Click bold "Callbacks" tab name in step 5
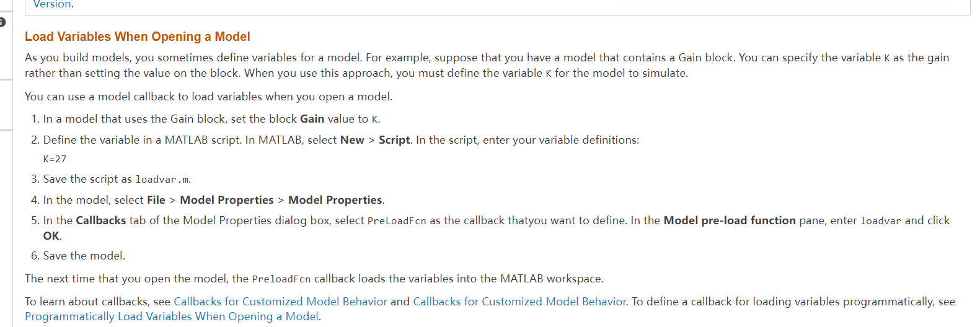The image size is (980, 327). point(101,220)
